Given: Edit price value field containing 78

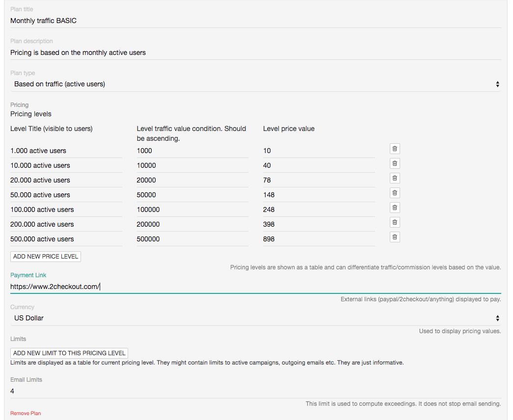Looking at the screenshot, I should 319,180.
